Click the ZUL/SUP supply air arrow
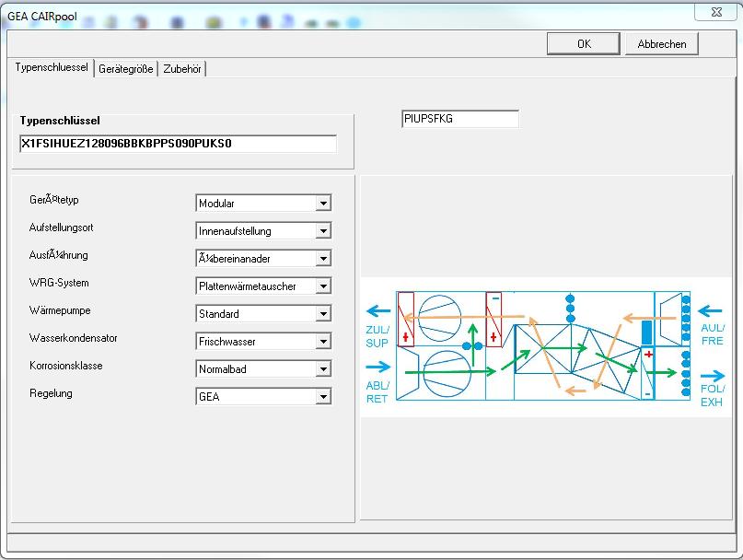This screenshot has height=560, width=743. pyautogui.click(x=378, y=311)
